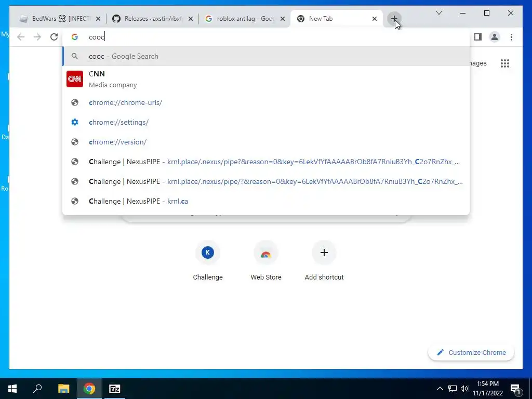Click the settings gear suggestion icon
The height and width of the screenshot is (399, 532).
[x=75, y=122]
